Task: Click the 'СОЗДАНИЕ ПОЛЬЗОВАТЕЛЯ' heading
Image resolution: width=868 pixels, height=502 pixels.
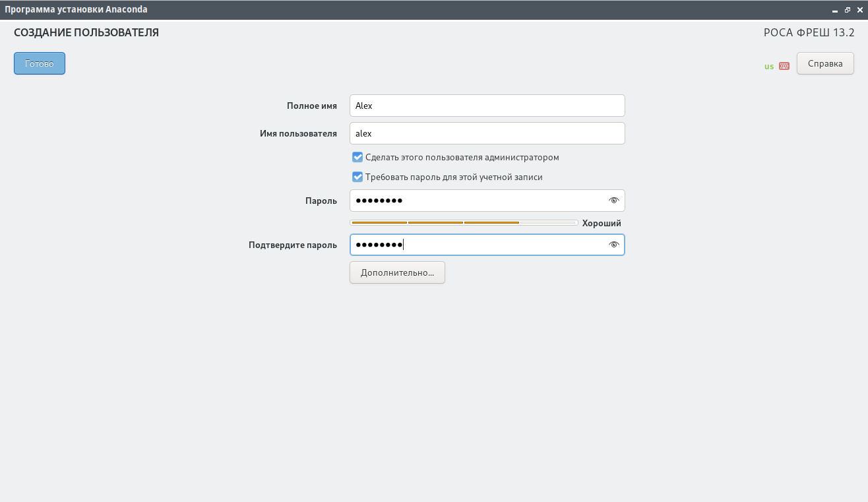Action: point(86,32)
